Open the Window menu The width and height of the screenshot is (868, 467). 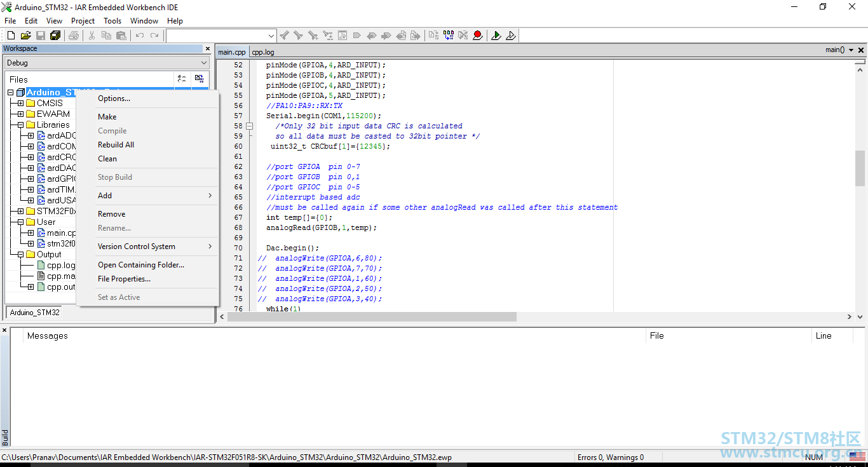(x=144, y=21)
